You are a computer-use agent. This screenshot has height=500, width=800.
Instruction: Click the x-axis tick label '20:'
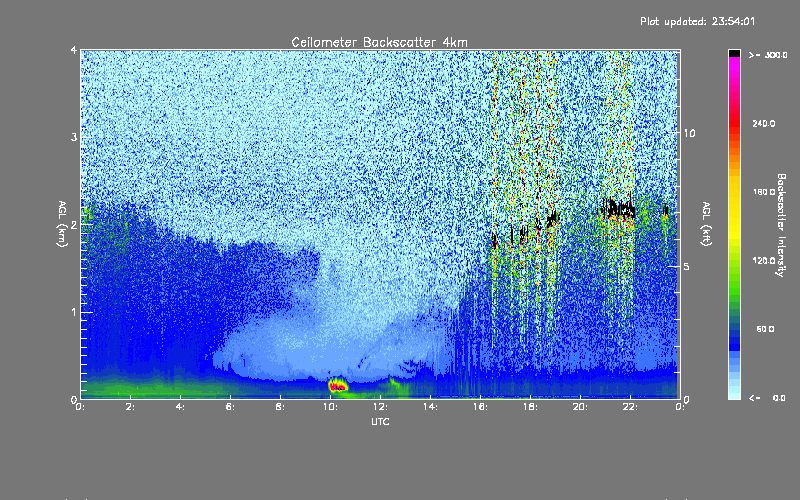click(580, 407)
